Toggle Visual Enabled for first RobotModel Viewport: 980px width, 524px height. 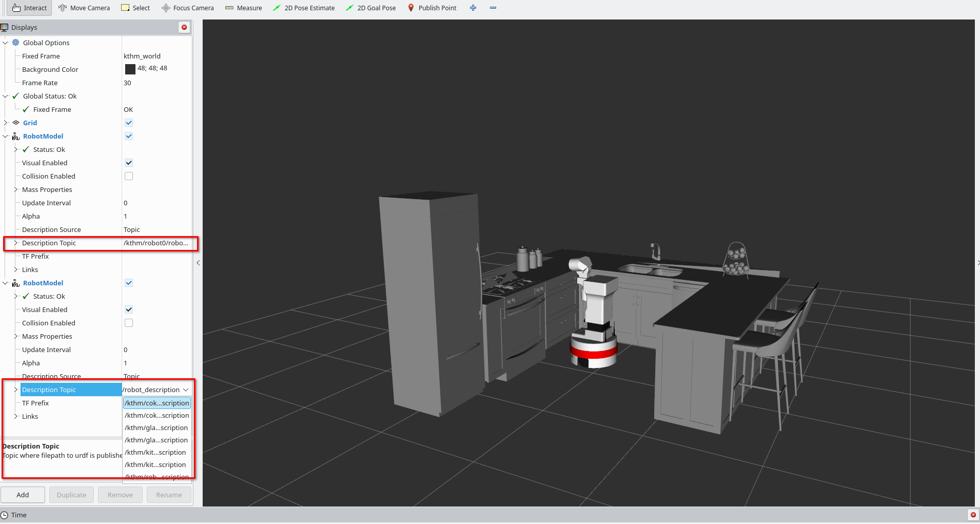(x=129, y=163)
